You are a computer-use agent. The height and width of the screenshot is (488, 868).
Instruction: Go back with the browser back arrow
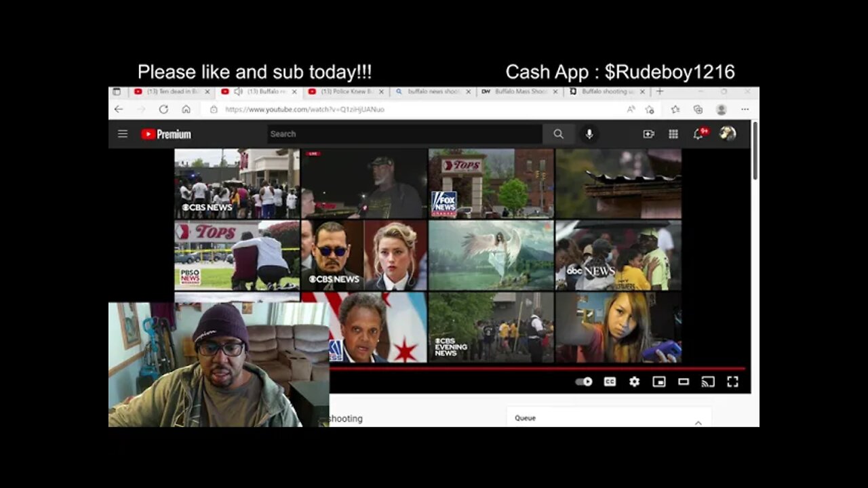pos(119,109)
